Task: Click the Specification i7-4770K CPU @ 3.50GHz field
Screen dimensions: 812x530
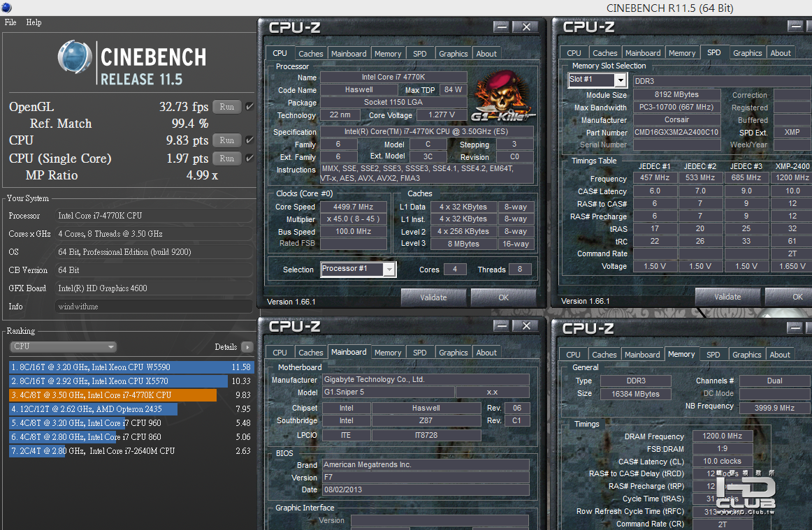Action: (x=426, y=131)
